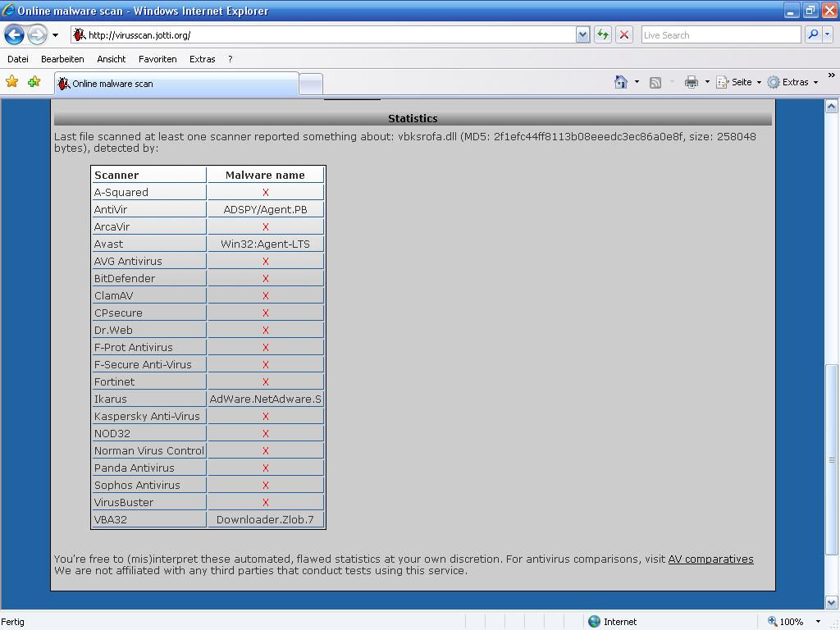Select the Online malware scan tab
The width and height of the screenshot is (840, 630).
177,84
